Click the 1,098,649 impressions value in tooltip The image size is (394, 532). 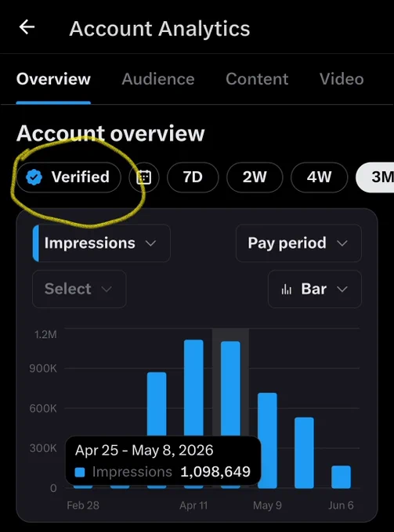click(215, 472)
